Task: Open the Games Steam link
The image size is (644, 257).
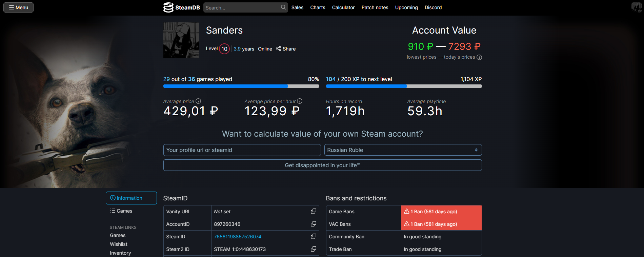Action: [x=118, y=235]
